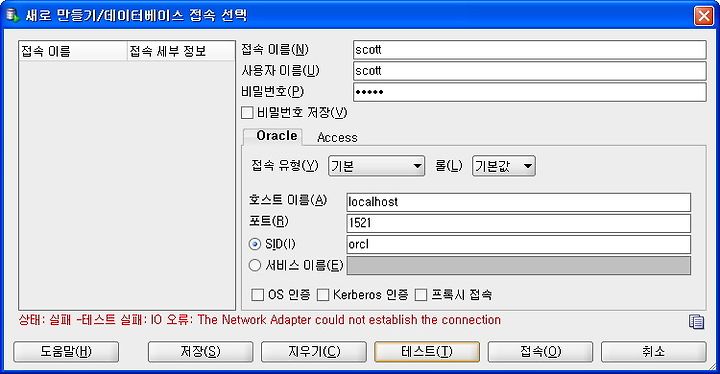Click the 접속 이름 column header

(x=73, y=51)
